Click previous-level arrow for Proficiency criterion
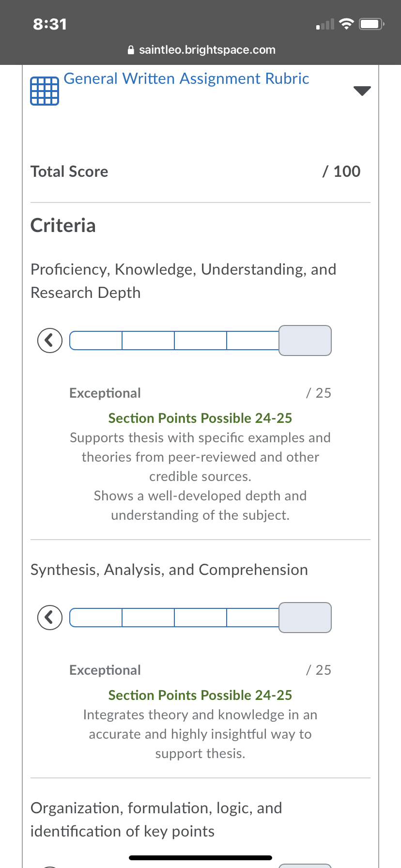Viewport: 401px width, 868px height. pos(50,341)
